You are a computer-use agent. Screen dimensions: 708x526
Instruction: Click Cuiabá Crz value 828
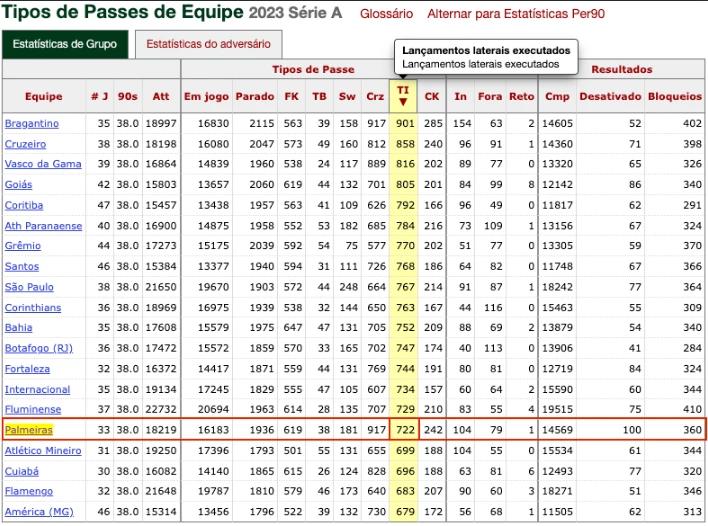(376, 471)
